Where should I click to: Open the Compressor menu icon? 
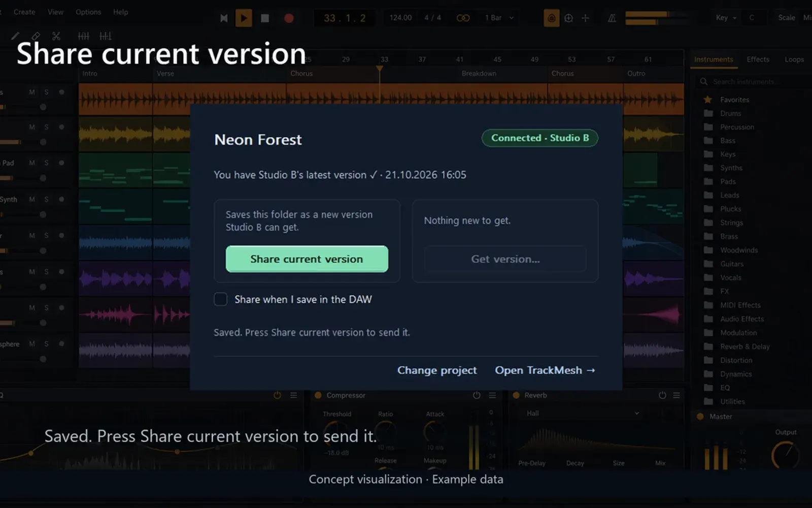click(492, 395)
